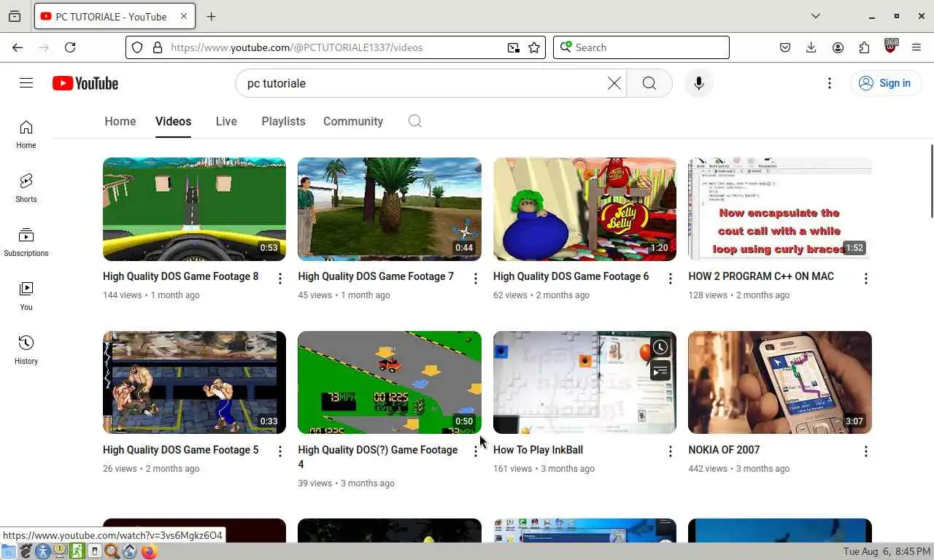Switch to the channel Home tab
Viewport: 934px width, 560px height.
pos(120,121)
